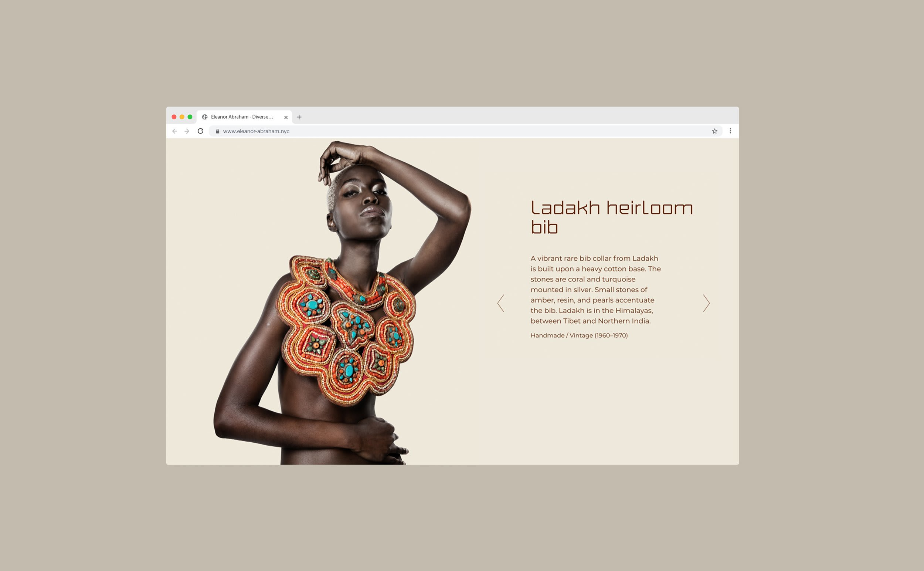Image resolution: width=924 pixels, height=571 pixels.
Task: Close the Eleanor Abraham tab
Action: coord(286,117)
